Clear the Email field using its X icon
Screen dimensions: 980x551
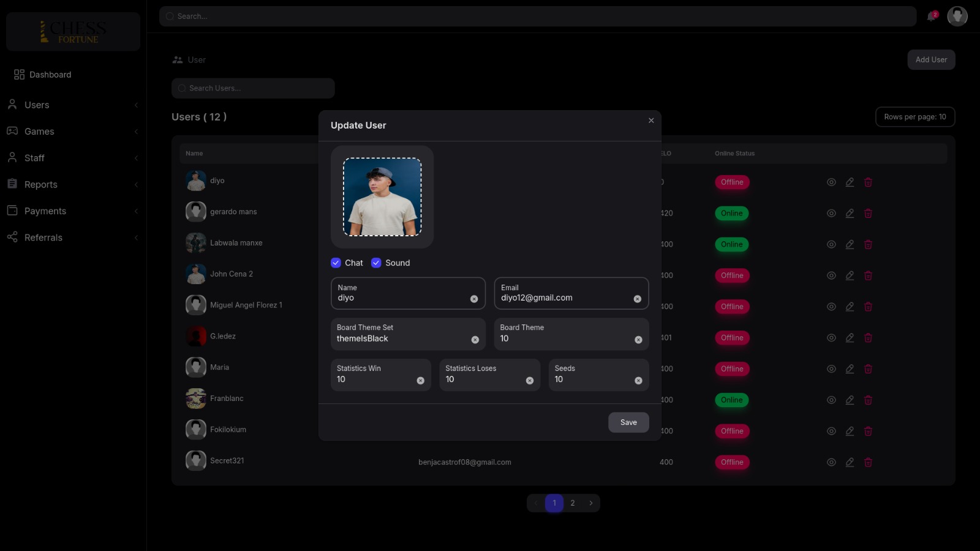coord(637,299)
